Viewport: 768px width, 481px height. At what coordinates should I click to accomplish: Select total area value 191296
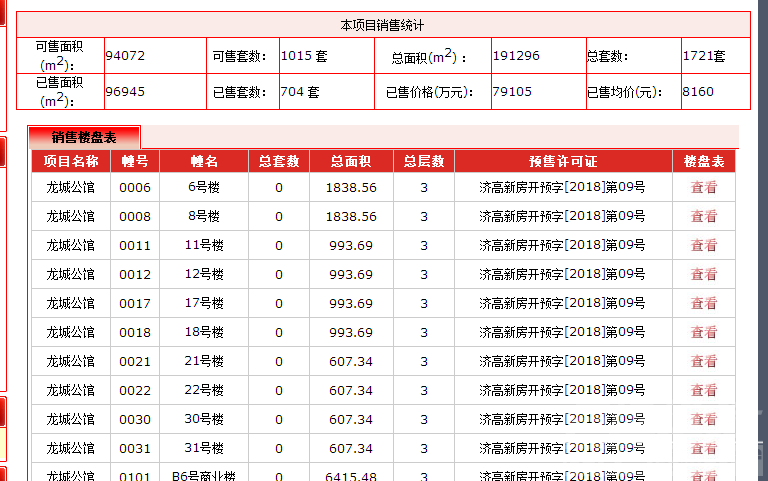click(516, 55)
